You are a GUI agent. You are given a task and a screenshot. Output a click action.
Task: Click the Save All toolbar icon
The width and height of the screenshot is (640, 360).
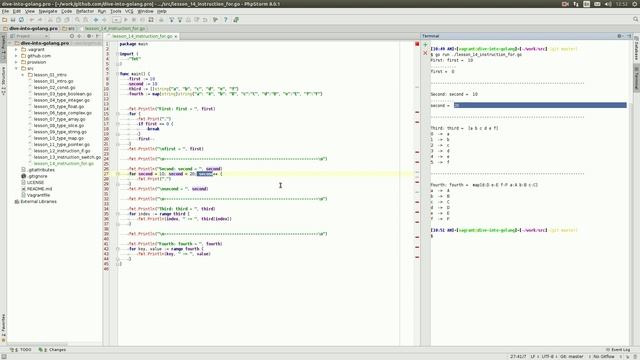[x=13, y=20]
